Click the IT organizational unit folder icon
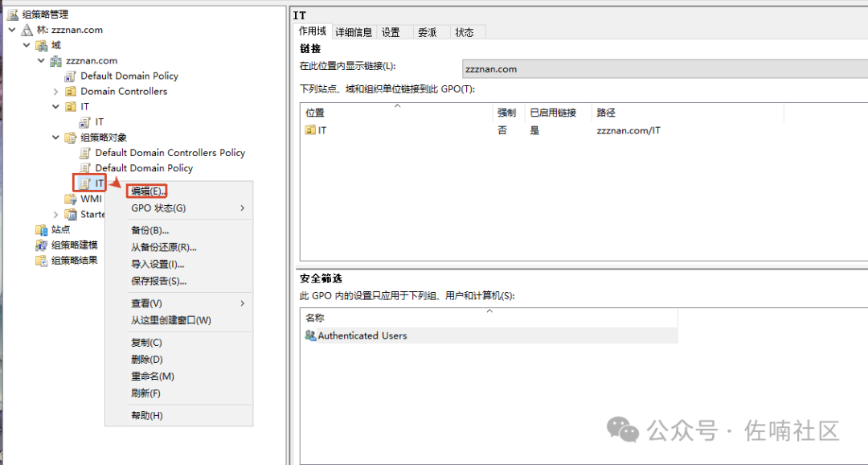The image size is (868, 465). (x=70, y=106)
